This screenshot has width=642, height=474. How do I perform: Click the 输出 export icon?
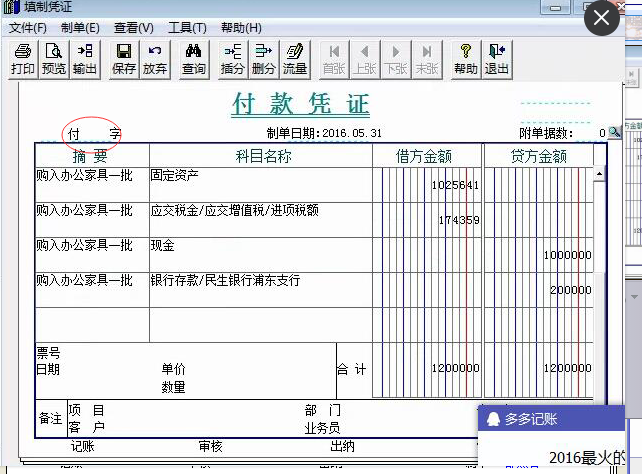(x=85, y=59)
